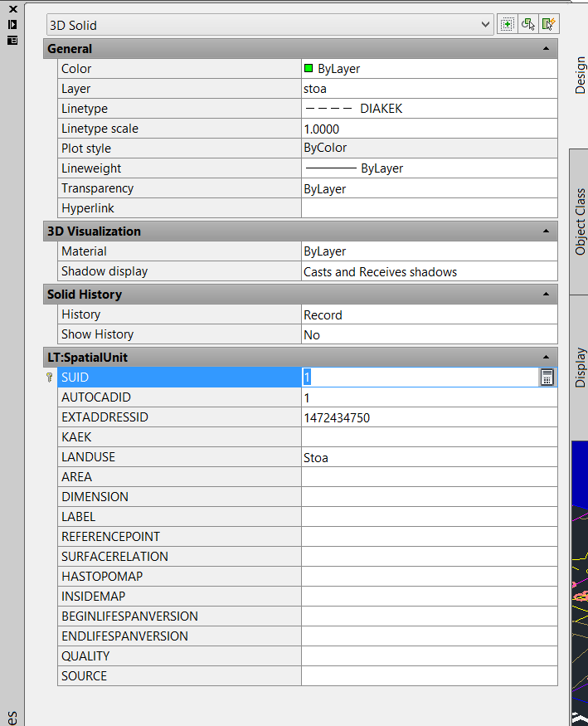Select the Show History property label

(x=98, y=334)
